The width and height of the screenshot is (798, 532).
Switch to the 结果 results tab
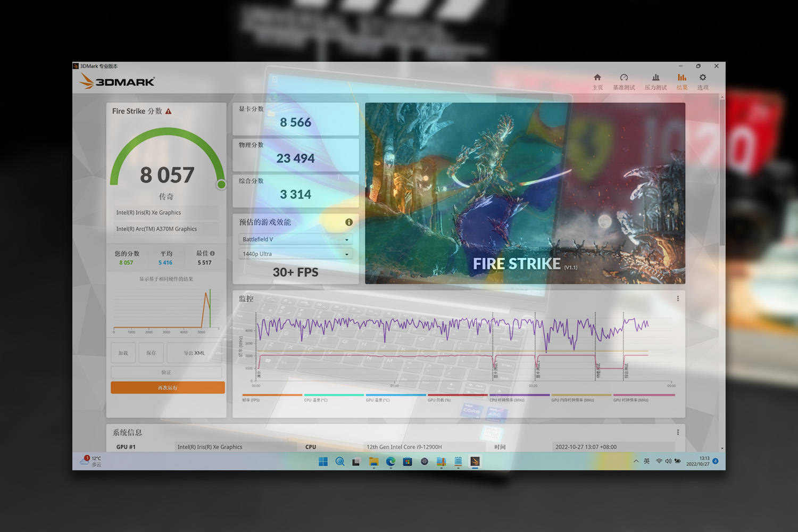(x=681, y=82)
